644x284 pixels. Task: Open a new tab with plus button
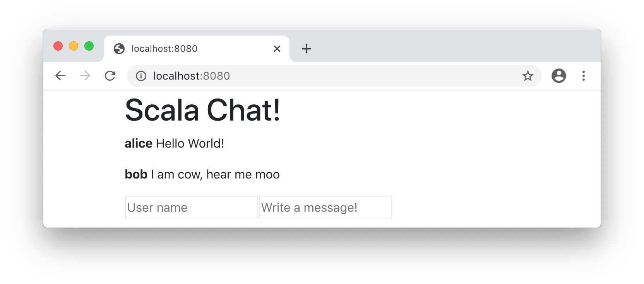click(306, 49)
